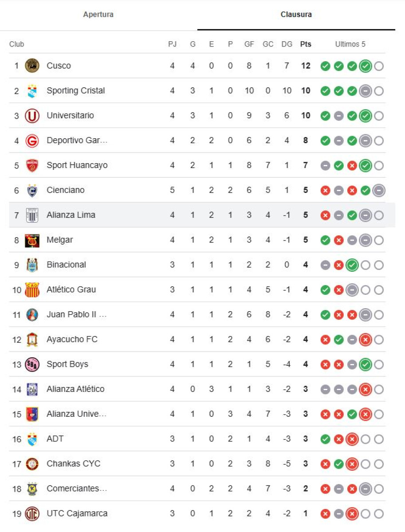Click the Melgar club logo
405x532 pixels.
click(x=32, y=240)
